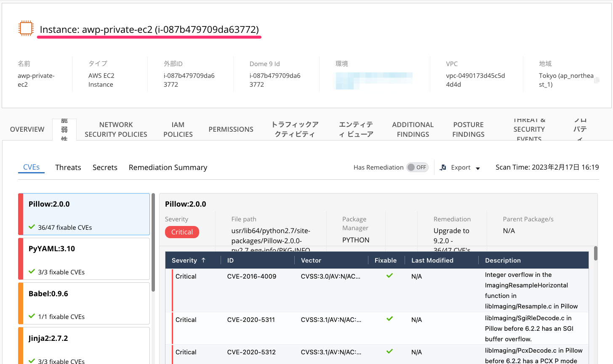This screenshot has width=613, height=364.
Task: Switch to the Threats tab
Action: 68,167
